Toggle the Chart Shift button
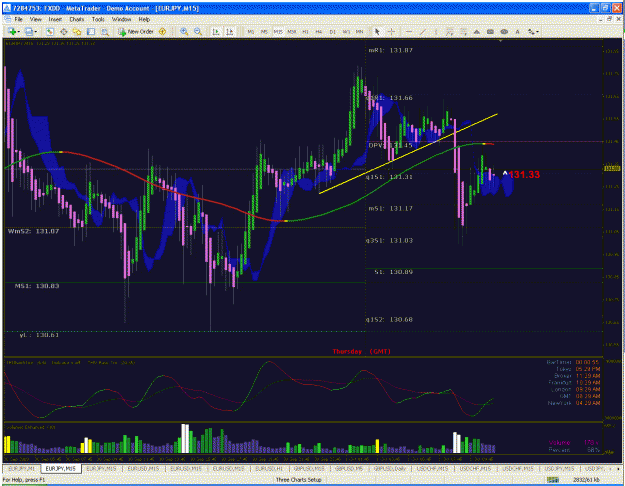 click(230, 31)
